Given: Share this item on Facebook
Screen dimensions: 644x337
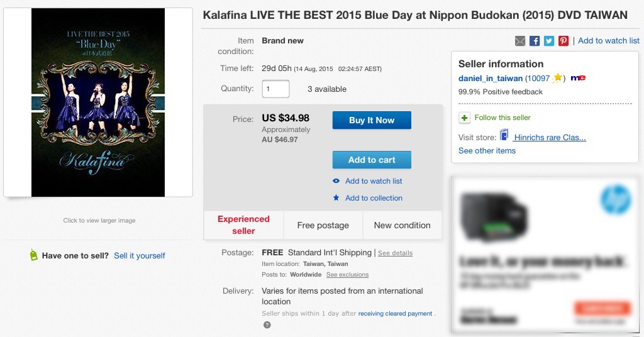Looking at the screenshot, I should click(535, 41).
